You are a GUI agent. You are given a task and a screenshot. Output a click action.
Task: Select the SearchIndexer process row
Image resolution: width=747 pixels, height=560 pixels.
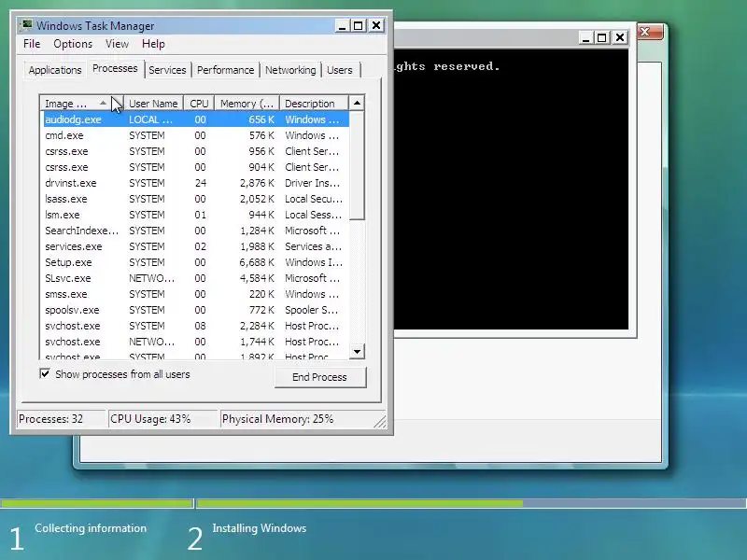(195, 231)
